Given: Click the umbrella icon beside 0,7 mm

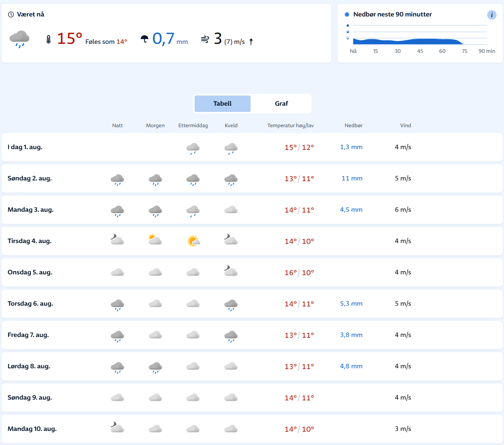Looking at the screenshot, I should tap(145, 39).
